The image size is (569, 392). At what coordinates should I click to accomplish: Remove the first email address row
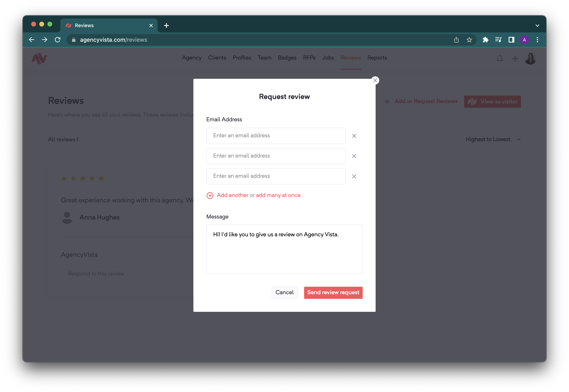(354, 136)
